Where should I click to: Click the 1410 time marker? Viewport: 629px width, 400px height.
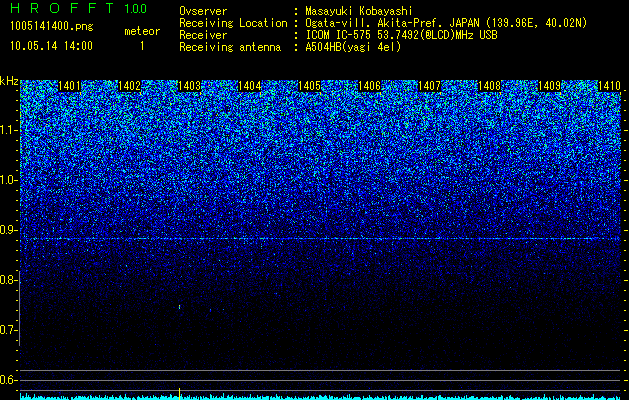(x=609, y=86)
